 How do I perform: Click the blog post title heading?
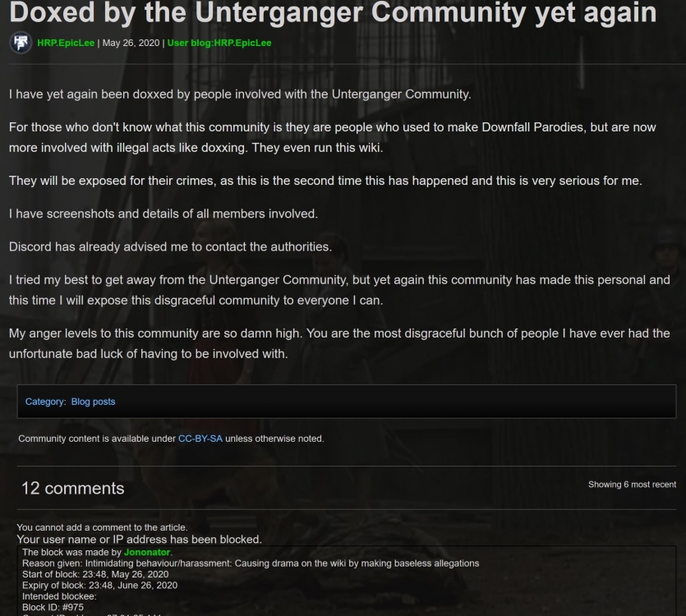[333, 12]
